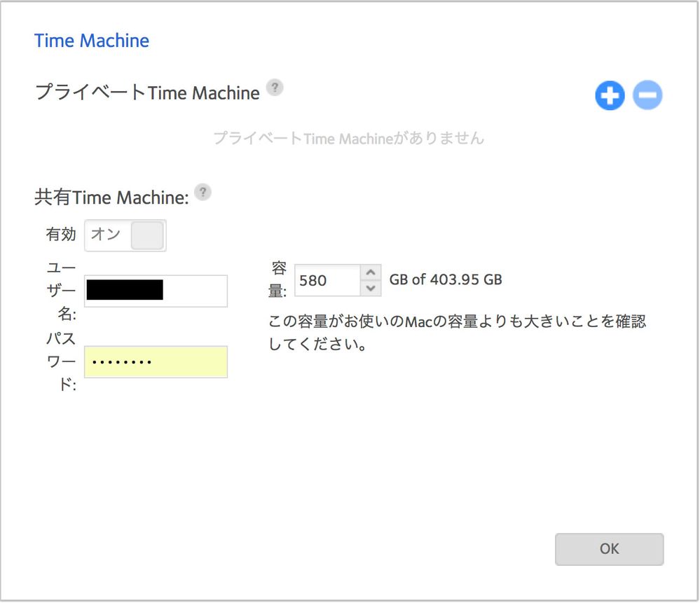Toggle the 有効 on/off switch
This screenshot has height=603, width=700.
tap(125, 236)
